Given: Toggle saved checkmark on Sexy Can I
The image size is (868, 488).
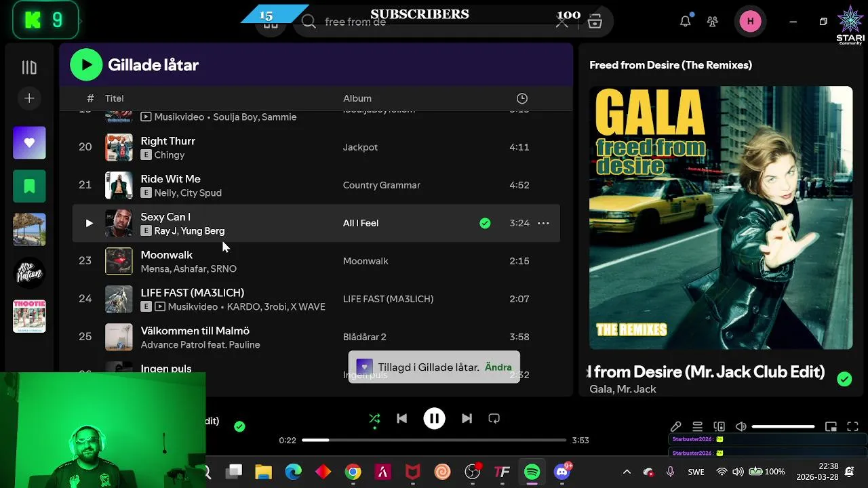Looking at the screenshot, I should (x=485, y=223).
